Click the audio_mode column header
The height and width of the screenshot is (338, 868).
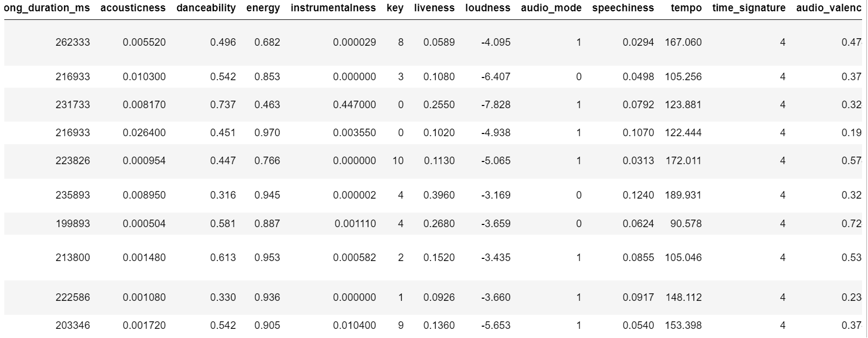(x=551, y=8)
